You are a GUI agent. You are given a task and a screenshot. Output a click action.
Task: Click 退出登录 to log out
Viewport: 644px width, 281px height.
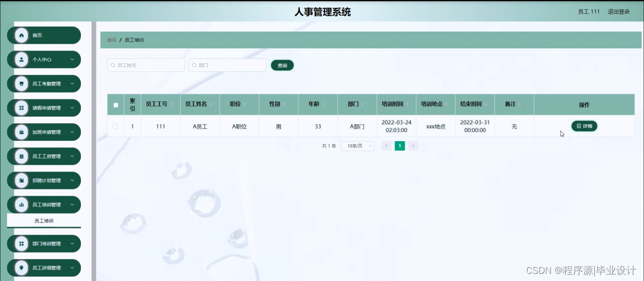pos(619,12)
